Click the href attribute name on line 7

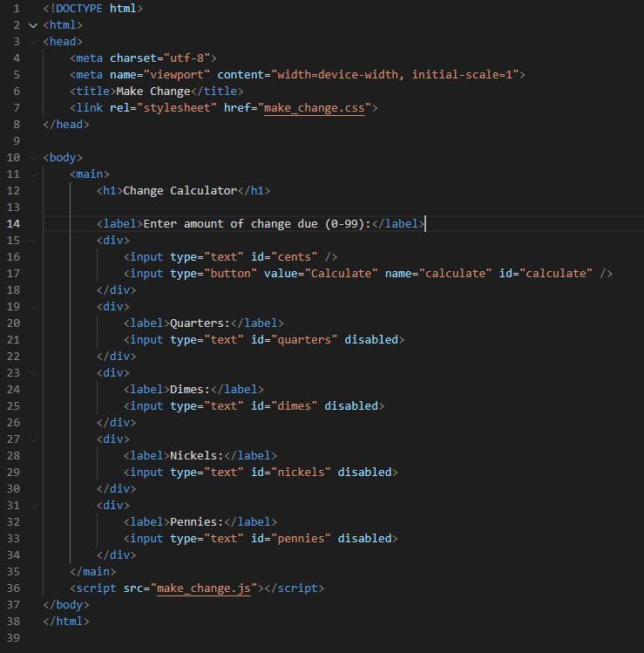237,108
